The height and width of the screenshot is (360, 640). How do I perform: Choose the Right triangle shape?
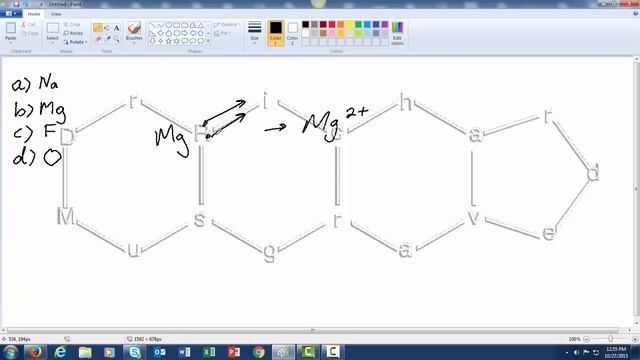tap(152, 33)
